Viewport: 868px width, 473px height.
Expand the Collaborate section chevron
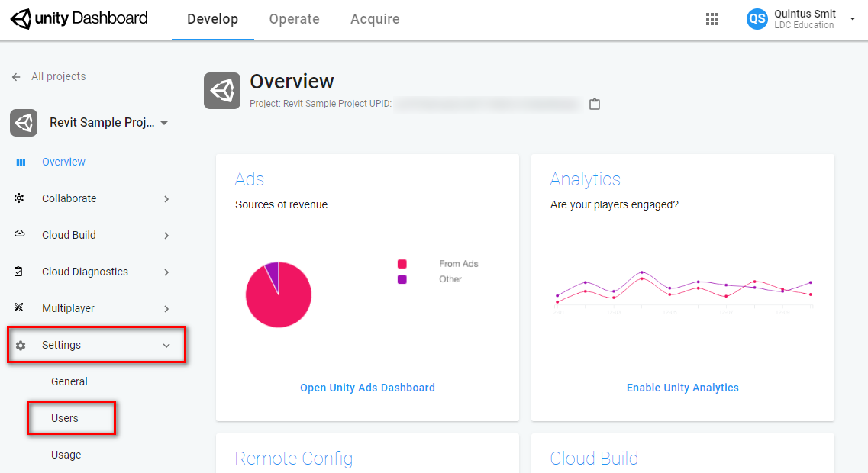[166, 199]
